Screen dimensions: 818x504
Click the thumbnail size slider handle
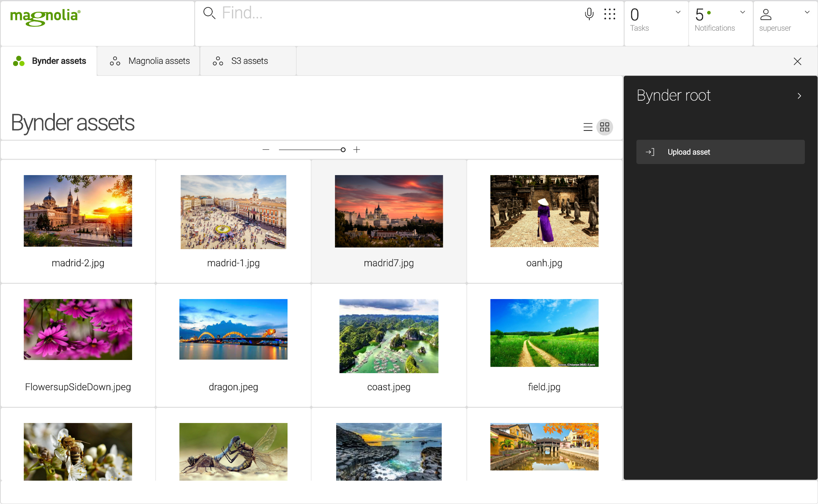(x=343, y=150)
